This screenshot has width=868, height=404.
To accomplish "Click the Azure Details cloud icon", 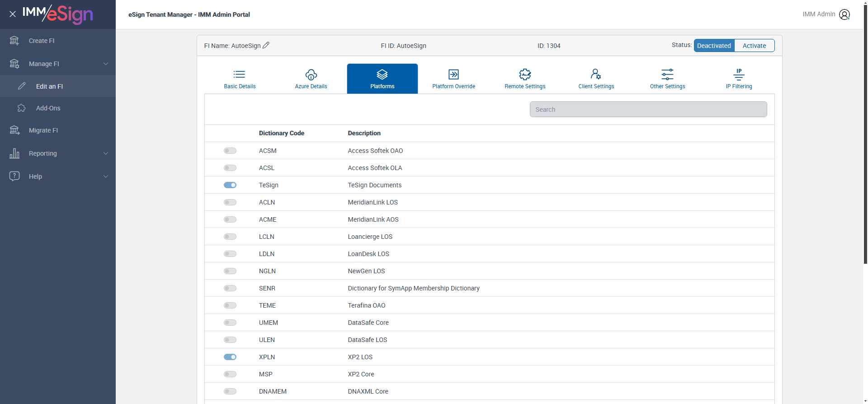I will pyautogui.click(x=311, y=74).
